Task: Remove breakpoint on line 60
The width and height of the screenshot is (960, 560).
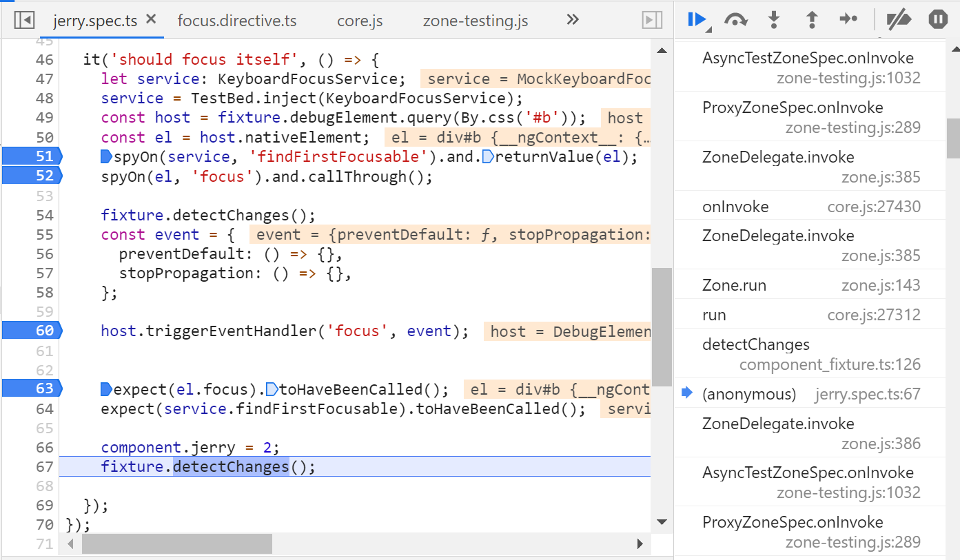Action: (32, 331)
